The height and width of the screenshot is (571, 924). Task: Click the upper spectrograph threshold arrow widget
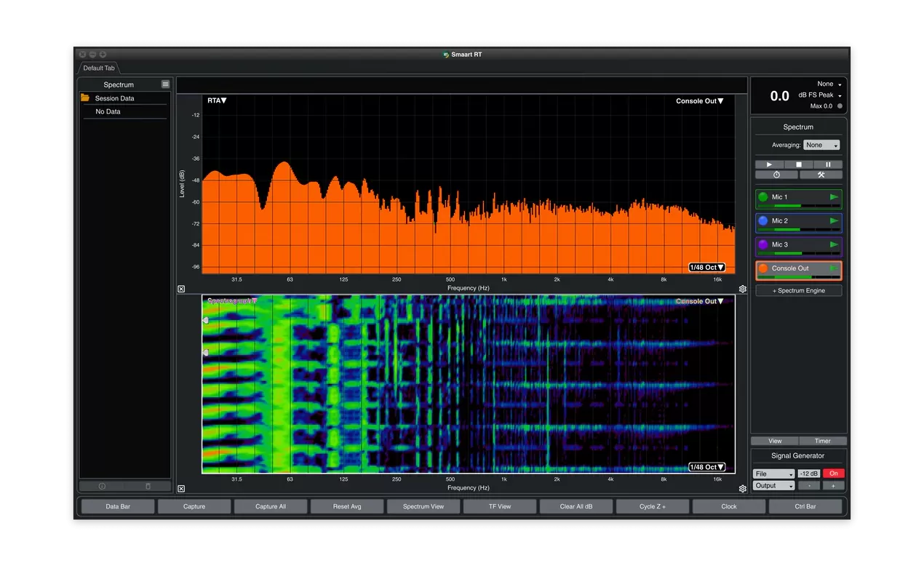click(x=205, y=320)
